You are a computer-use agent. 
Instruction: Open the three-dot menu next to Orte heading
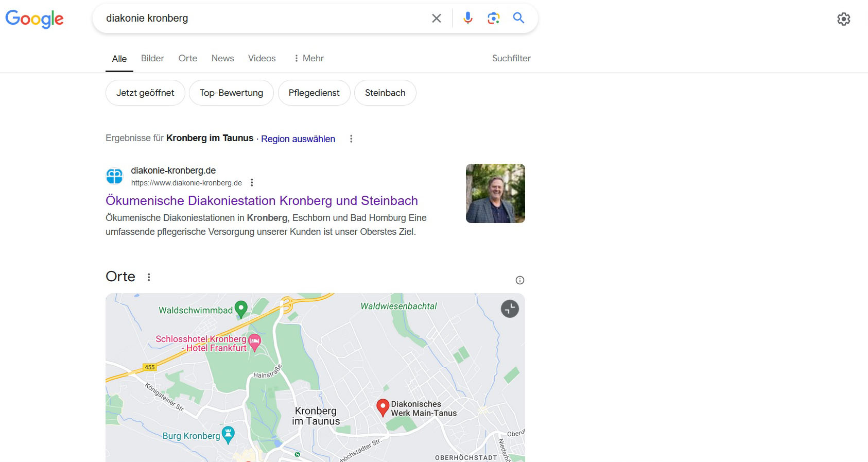[x=149, y=277]
